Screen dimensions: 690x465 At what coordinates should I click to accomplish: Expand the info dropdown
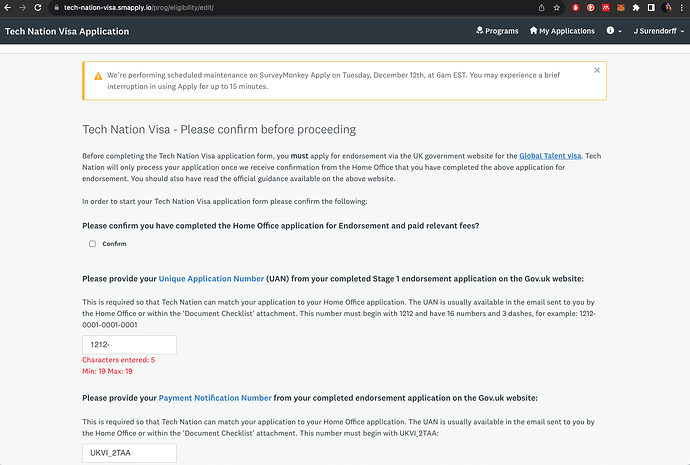[x=614, y=31]
